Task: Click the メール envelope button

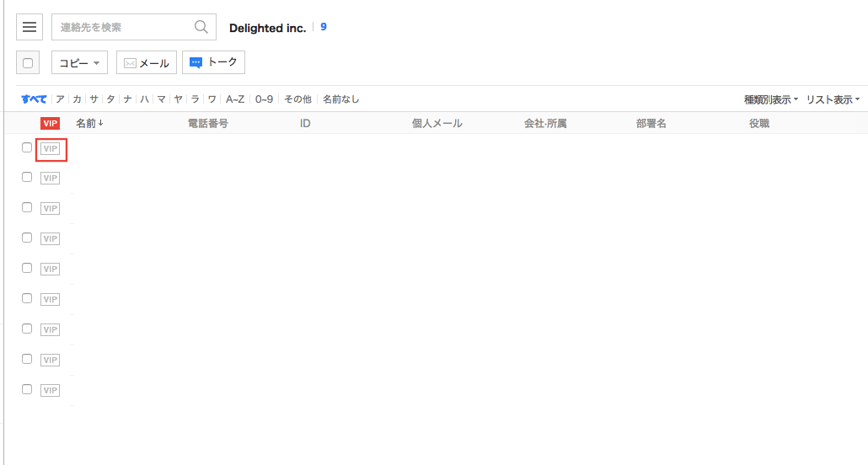Action: point(147,63)
